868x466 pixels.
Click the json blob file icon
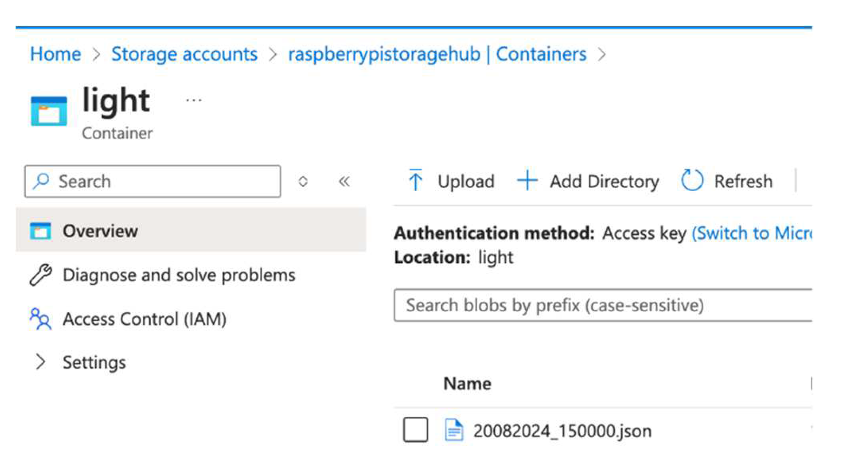tap(454, 430)
